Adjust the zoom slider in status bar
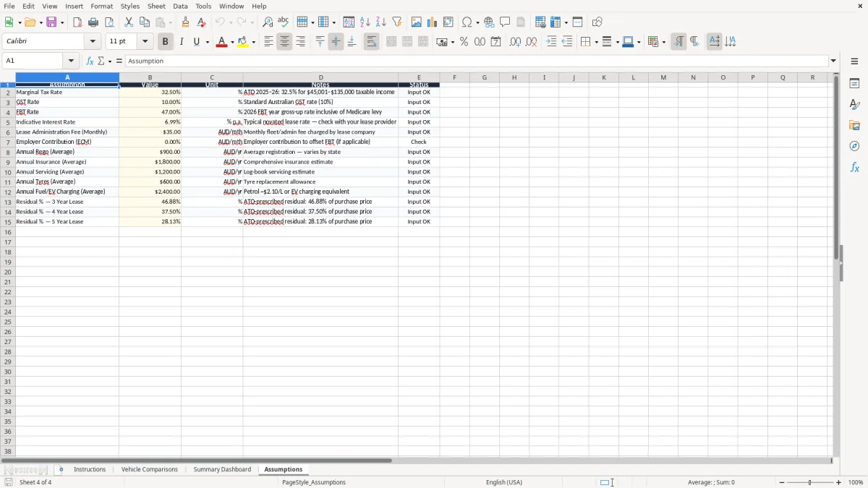Viewport: 868px width, 488px height. click(809, 482)
